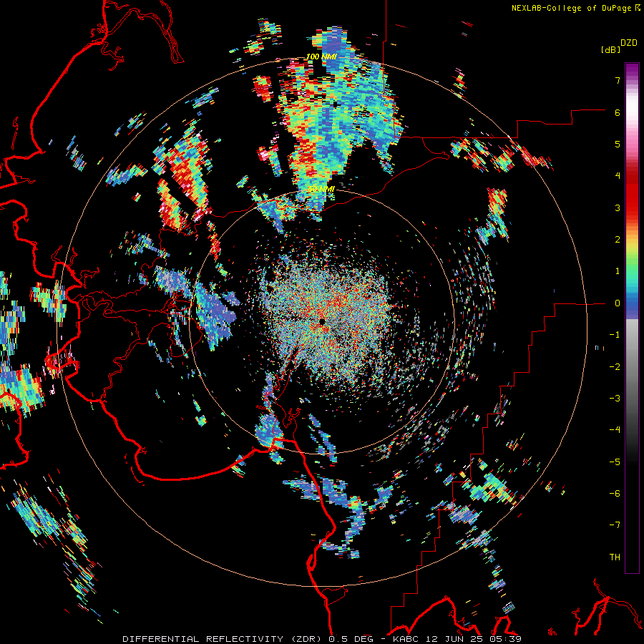The image size is (644, 644).
Task: Click the color scale value 1
Action: point(618,271)
